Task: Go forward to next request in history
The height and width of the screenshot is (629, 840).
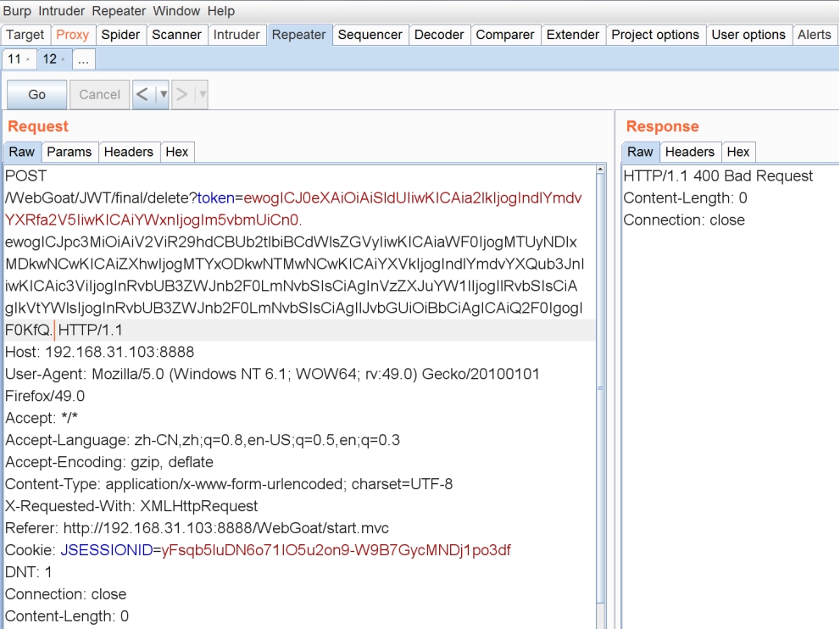Action: click(x=182, y=95)
